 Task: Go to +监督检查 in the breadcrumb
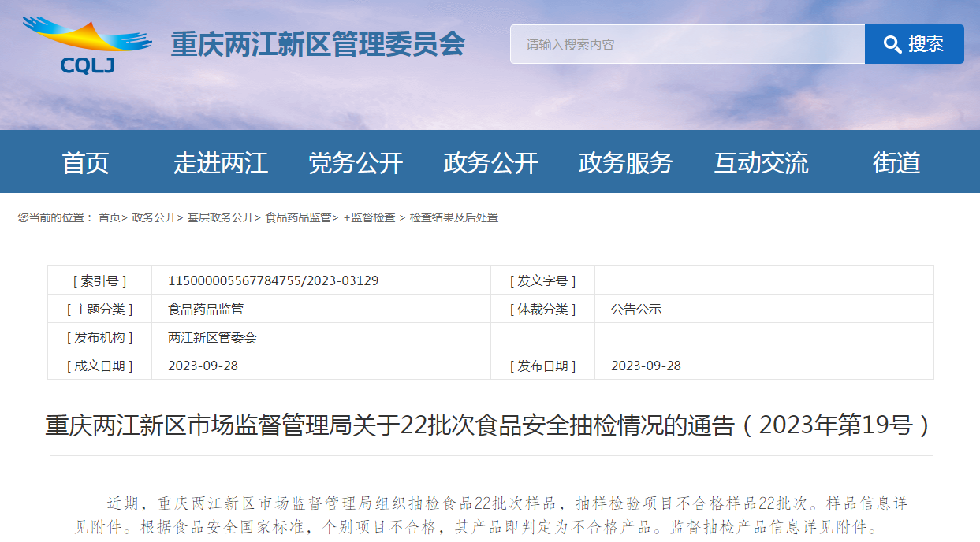(x=370, y=217)
